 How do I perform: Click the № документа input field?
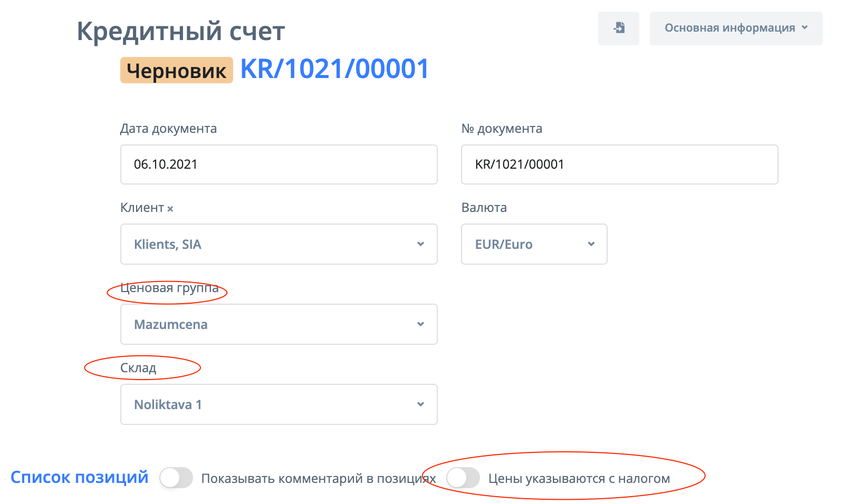[619, 164]
